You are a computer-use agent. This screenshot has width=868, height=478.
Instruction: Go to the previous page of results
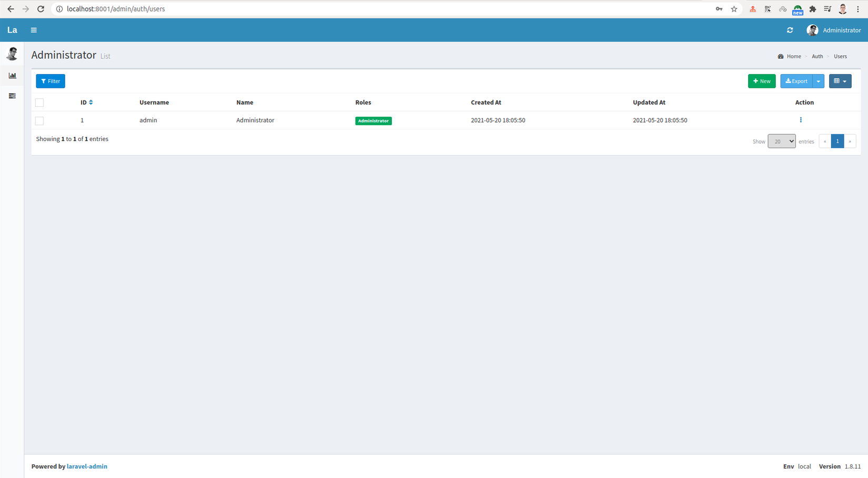tap(825, 141)
